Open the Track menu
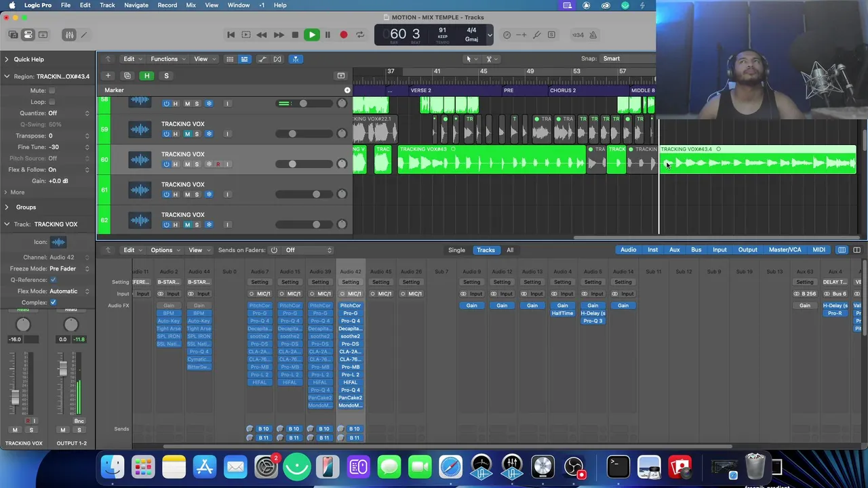868x488 pixels. tap(107, 5)
